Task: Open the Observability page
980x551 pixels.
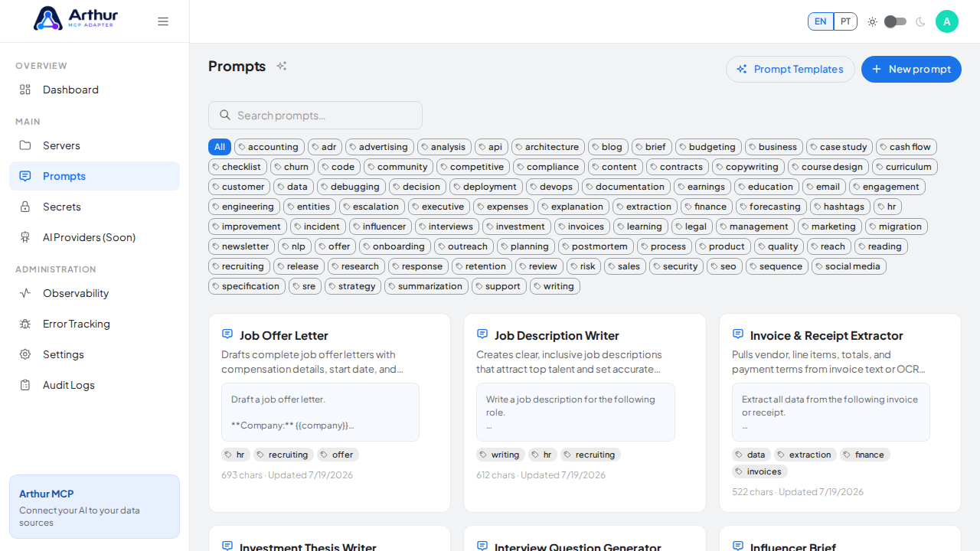Action: [x=94, y=293]
